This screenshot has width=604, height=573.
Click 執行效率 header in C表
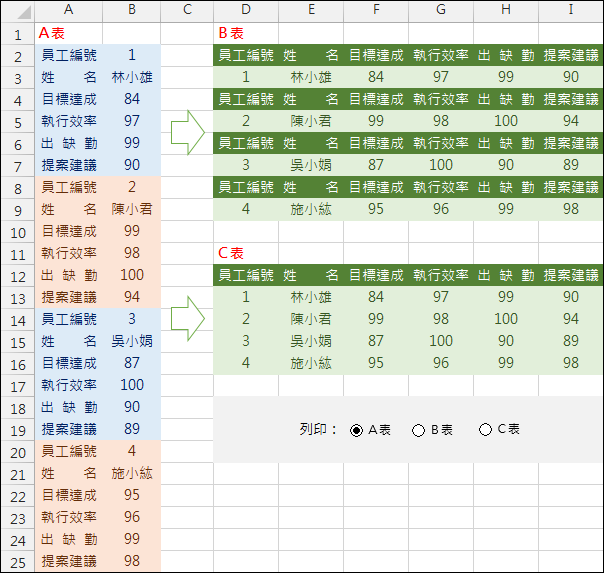coord(441,275)
